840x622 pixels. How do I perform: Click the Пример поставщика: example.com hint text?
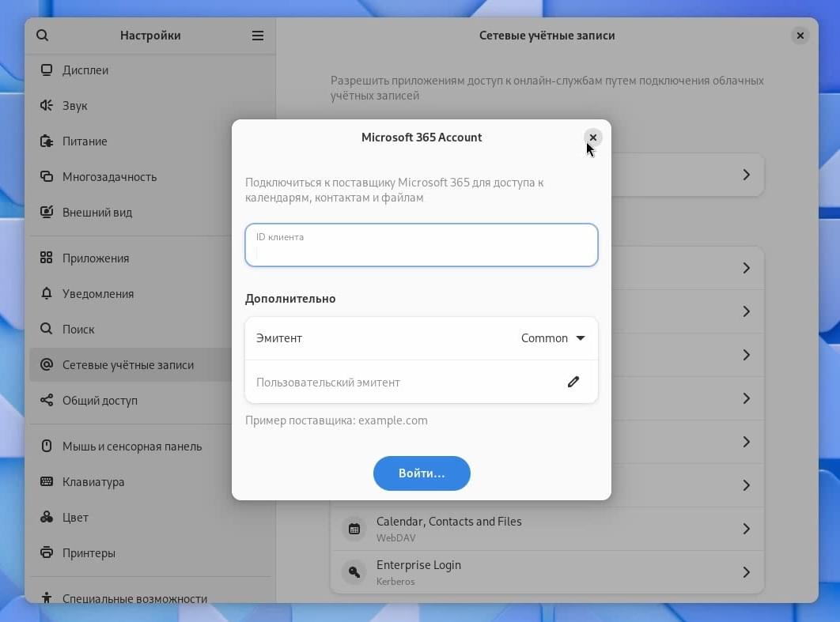(336, 420)
